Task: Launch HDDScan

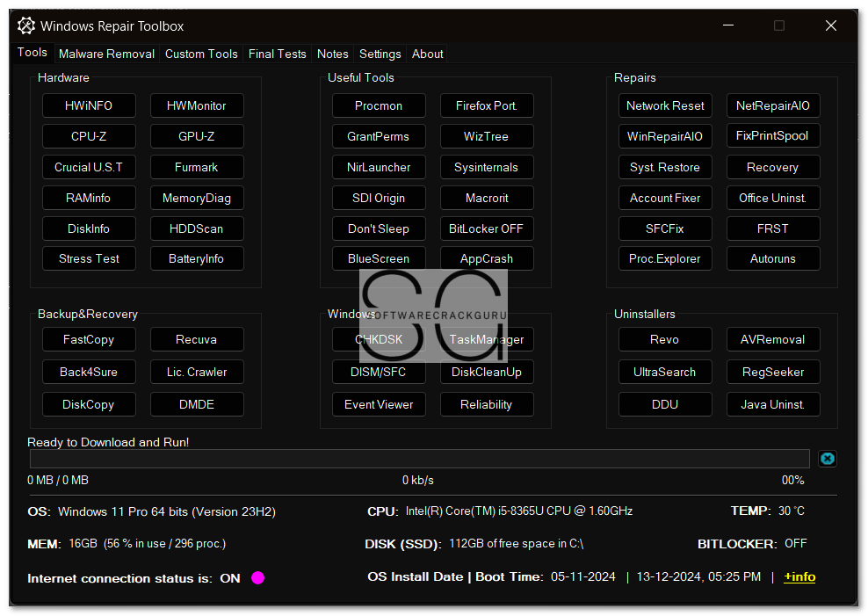Action: pyautogui.click(x=197, y=228)
